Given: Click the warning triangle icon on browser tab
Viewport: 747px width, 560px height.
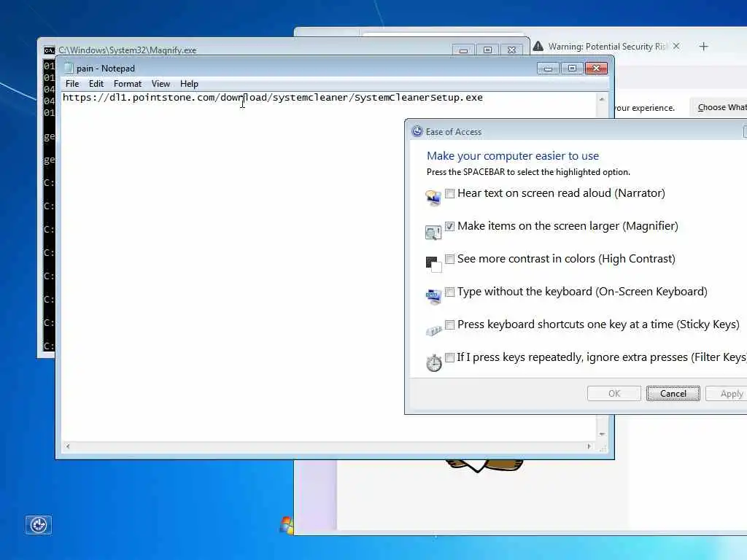Looking at the screenshot, I should pos(538,46).
